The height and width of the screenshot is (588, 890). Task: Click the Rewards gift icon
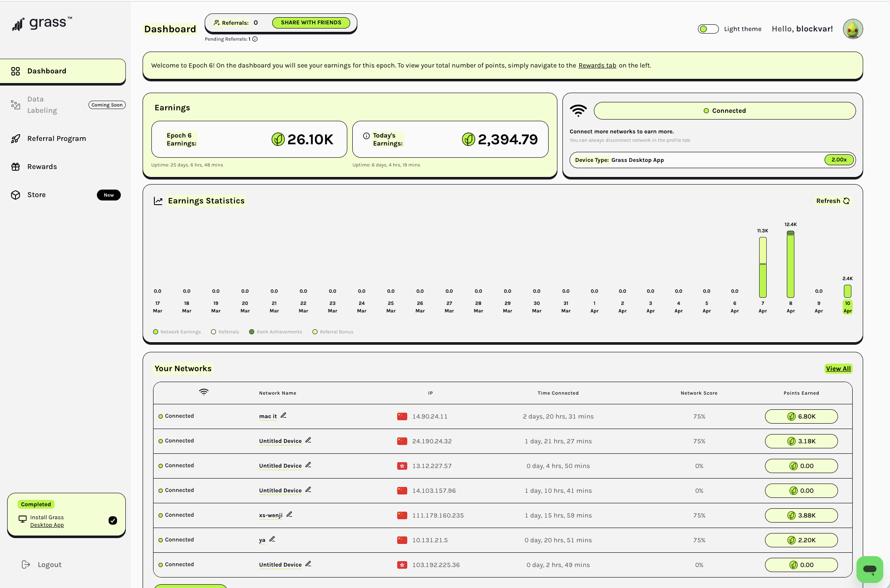[x=16, y=167]
